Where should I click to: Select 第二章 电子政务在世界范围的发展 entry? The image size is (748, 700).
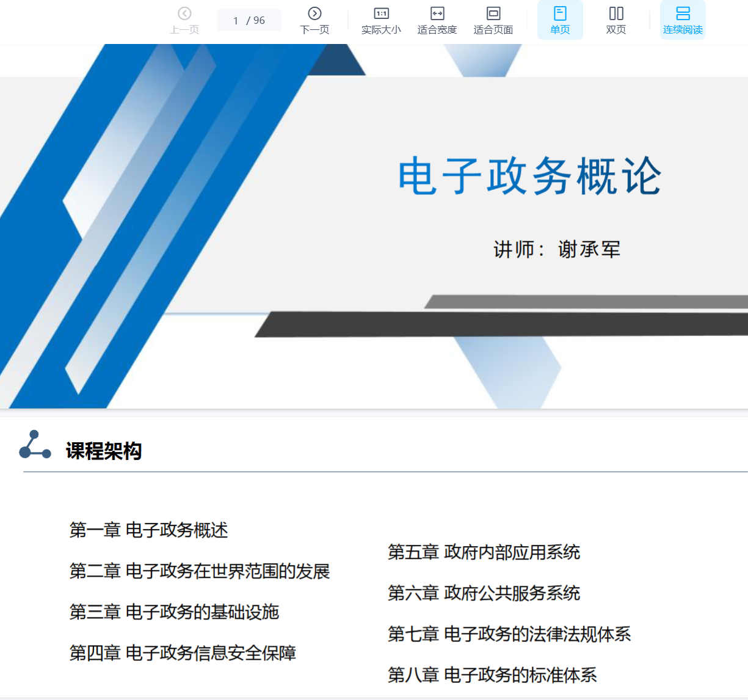[199, 571]
